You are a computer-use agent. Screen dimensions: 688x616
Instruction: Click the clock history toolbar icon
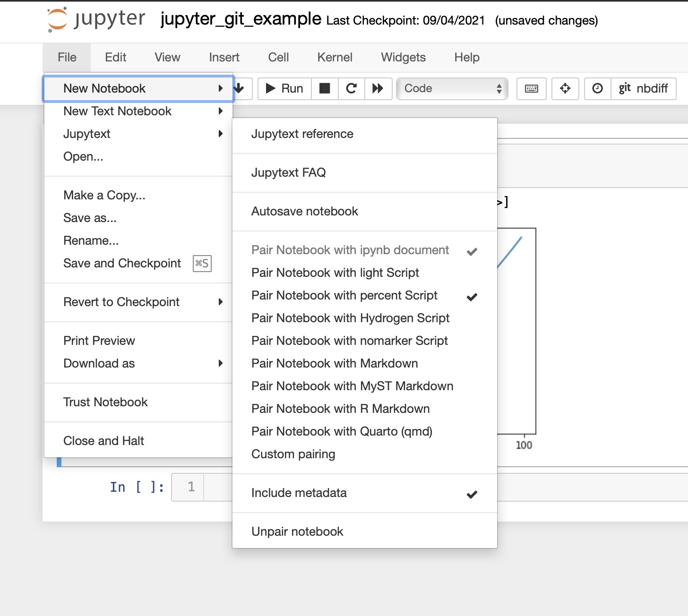point(598,88)
